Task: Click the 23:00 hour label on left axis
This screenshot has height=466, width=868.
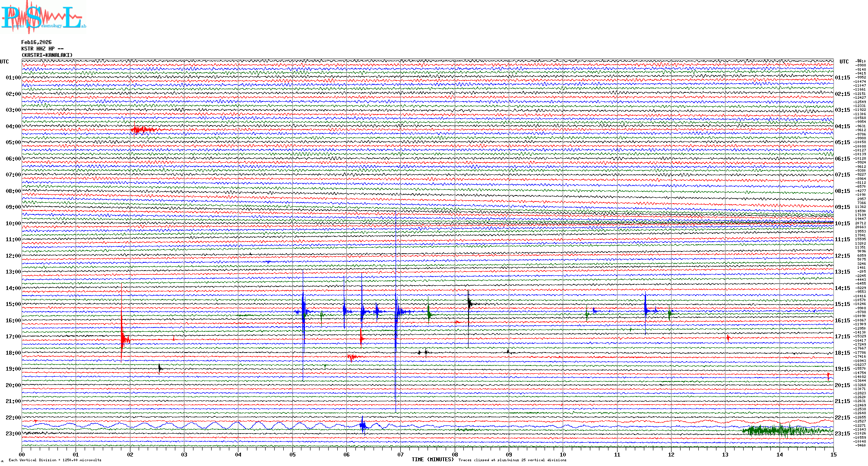Action: (13, 434)
